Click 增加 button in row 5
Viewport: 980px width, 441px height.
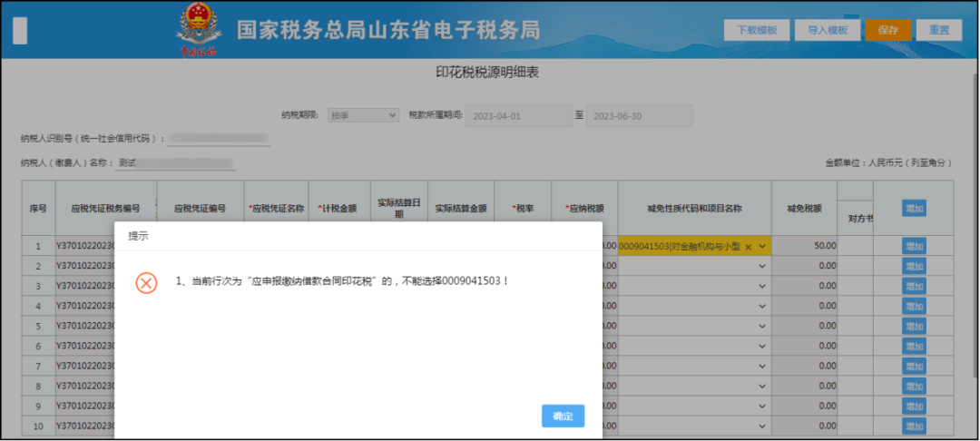(914, 326)
